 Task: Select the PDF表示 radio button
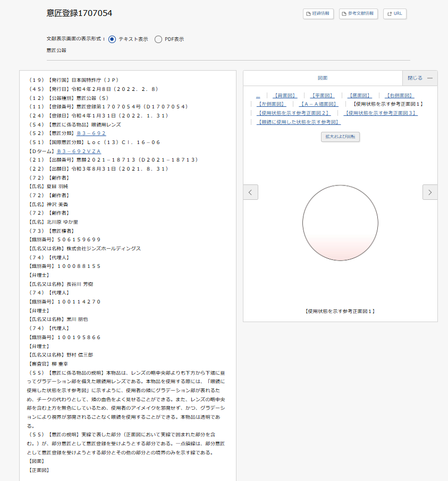(x=158, y=39)
